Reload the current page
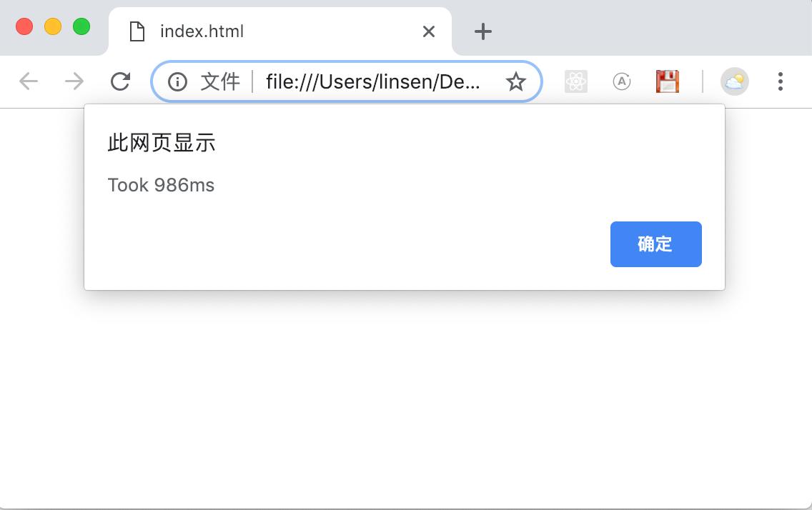The image size is (812, 510). coord(120,81)
